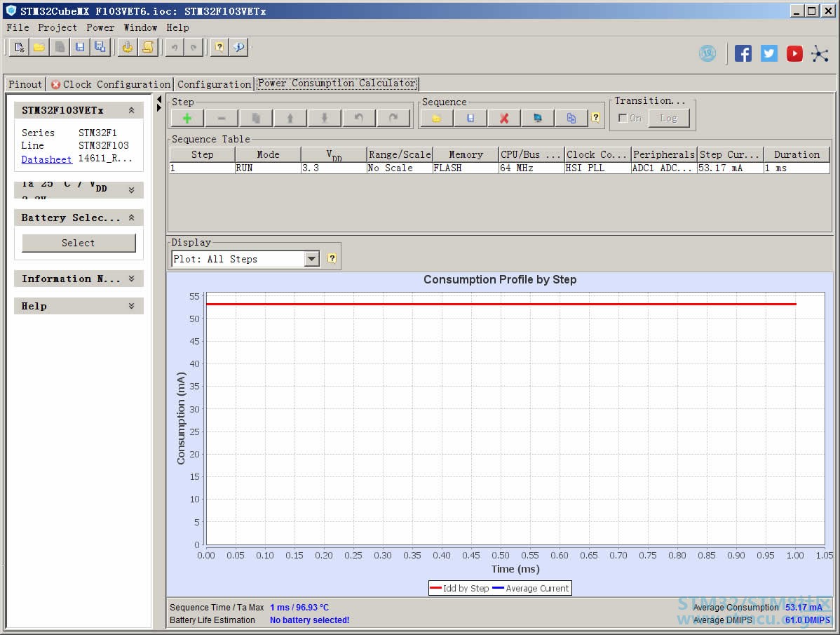
Task: Click the Generate Report scroll icon
Action: pos(148,48)
